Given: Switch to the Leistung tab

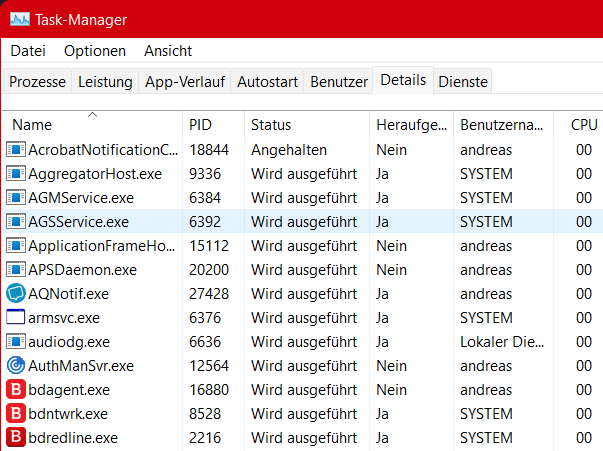Looking at the screenshot, I should (x=105, y=82).
